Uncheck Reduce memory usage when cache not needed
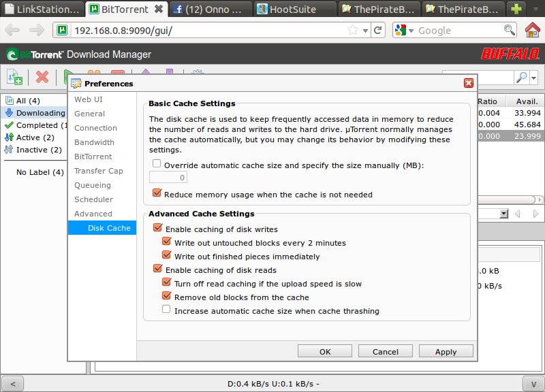 click(157, 194)
